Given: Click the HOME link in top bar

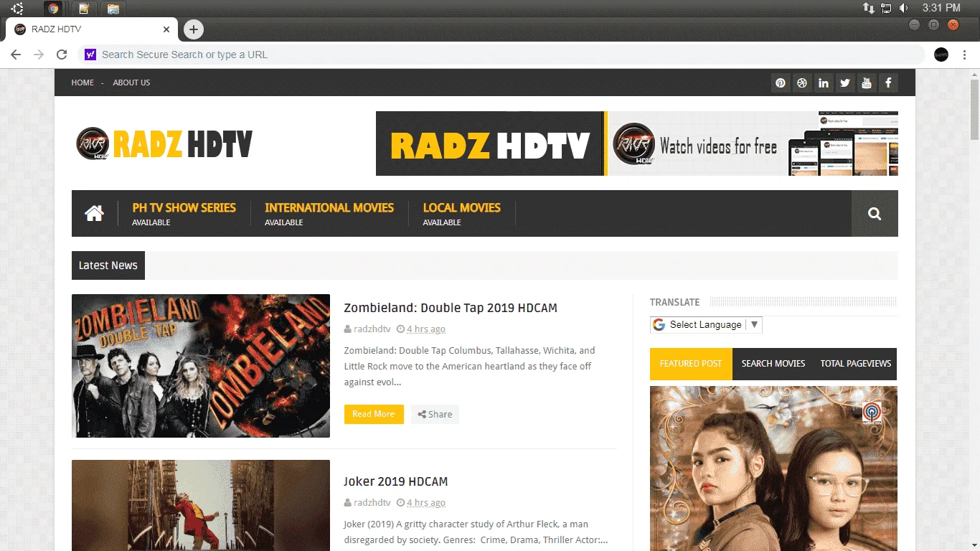Looking at the screenshot, I should (83, 83).
